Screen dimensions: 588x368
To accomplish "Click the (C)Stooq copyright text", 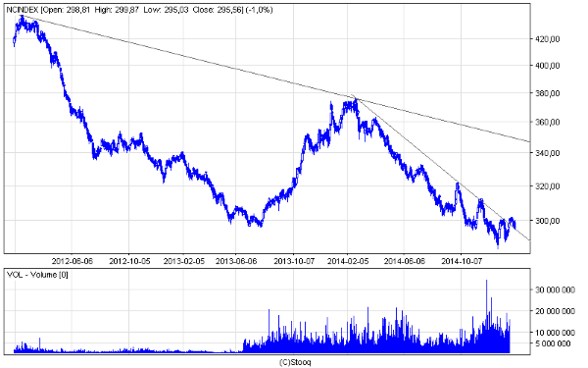I will click(x=295, y=362).
